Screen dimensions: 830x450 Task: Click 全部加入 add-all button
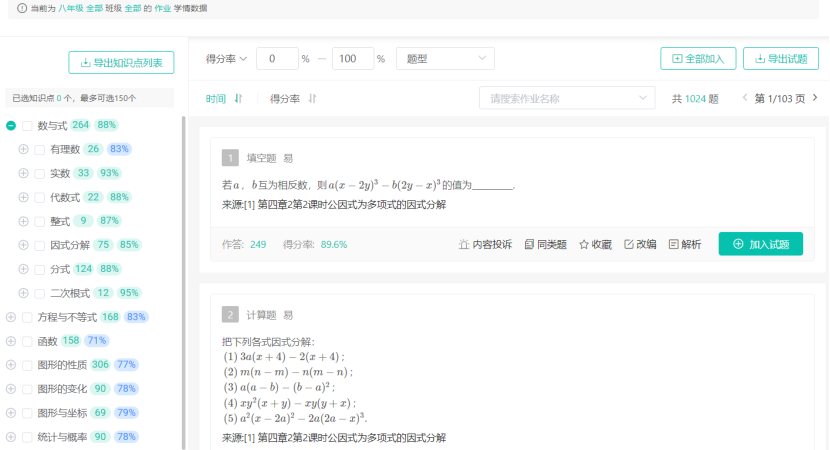tap(698, 59)
